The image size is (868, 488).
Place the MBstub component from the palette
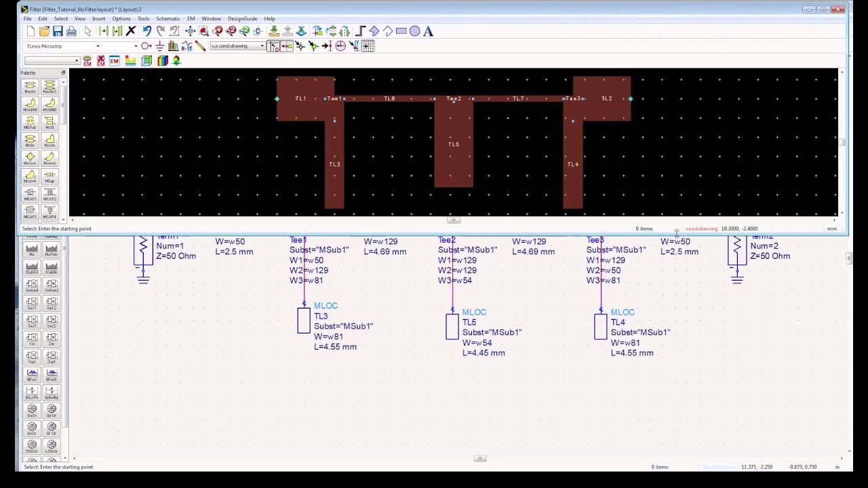click(30, 123)
